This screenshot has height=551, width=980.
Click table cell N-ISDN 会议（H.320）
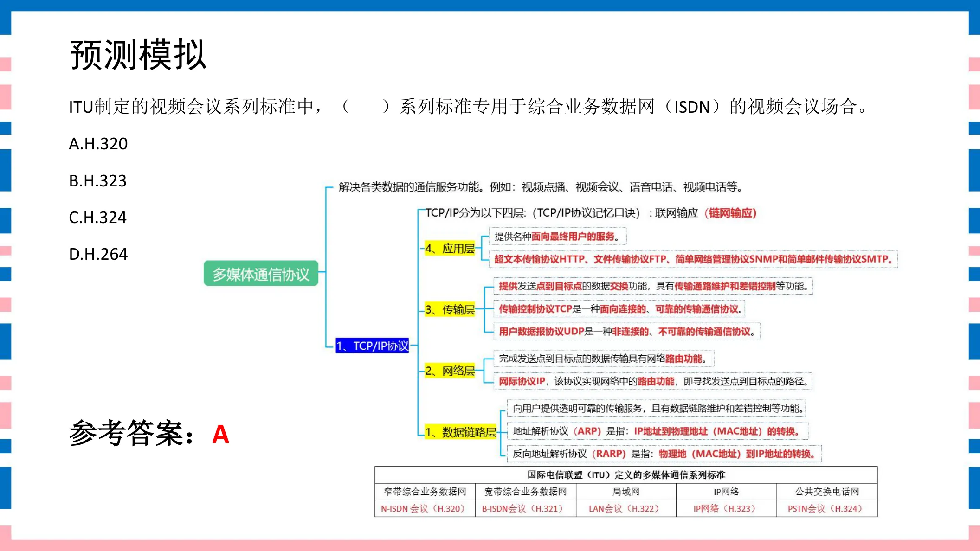point(425,508)
